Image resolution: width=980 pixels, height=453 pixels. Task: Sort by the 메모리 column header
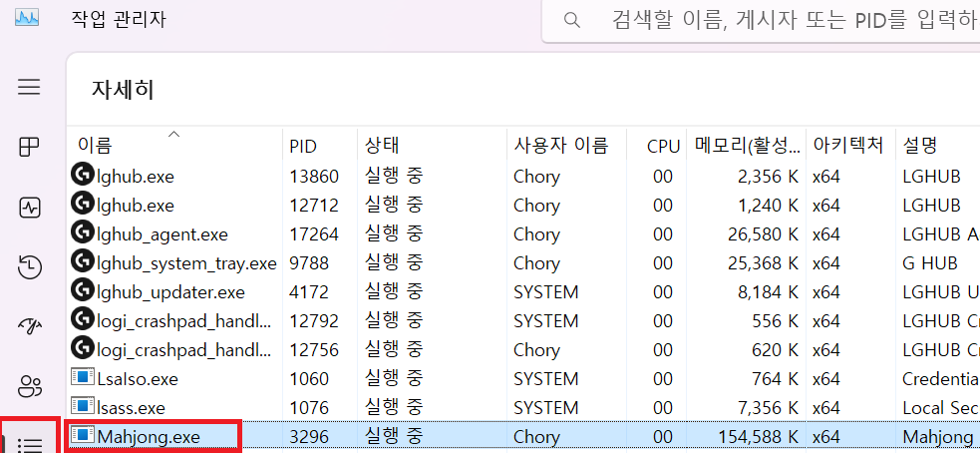tap(747, 147)
